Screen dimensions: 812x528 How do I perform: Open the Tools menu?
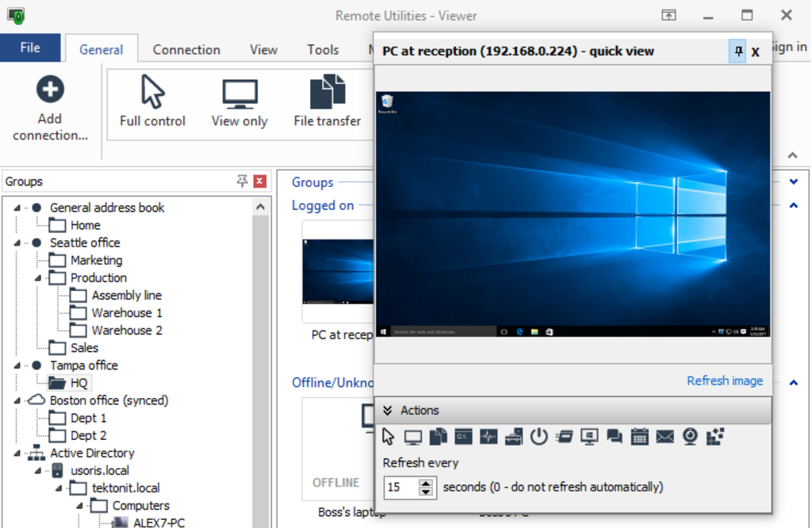[x=322, y=49]
